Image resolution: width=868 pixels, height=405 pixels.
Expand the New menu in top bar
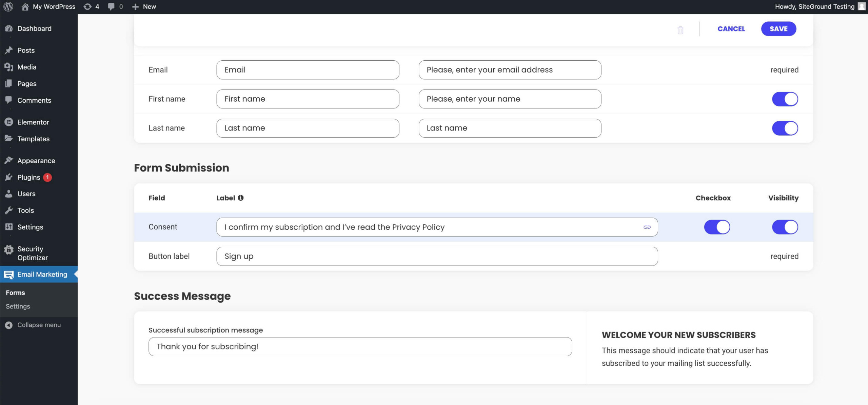143,7
